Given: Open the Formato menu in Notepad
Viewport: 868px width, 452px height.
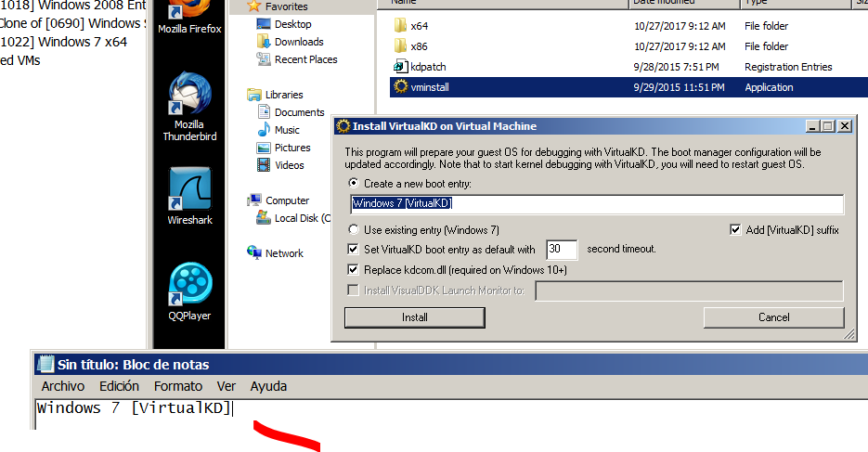Looking at the screenshot, I should (x=177, y=386).
